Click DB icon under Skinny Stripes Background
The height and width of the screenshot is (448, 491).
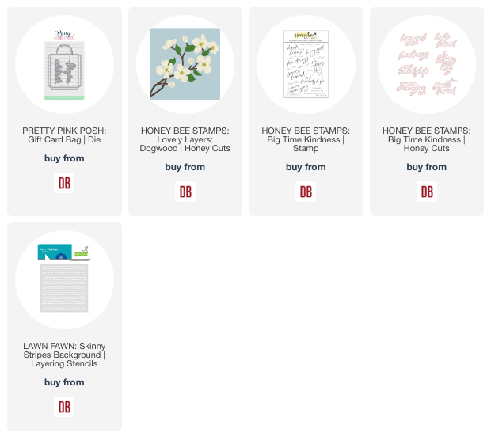(64, 407)
